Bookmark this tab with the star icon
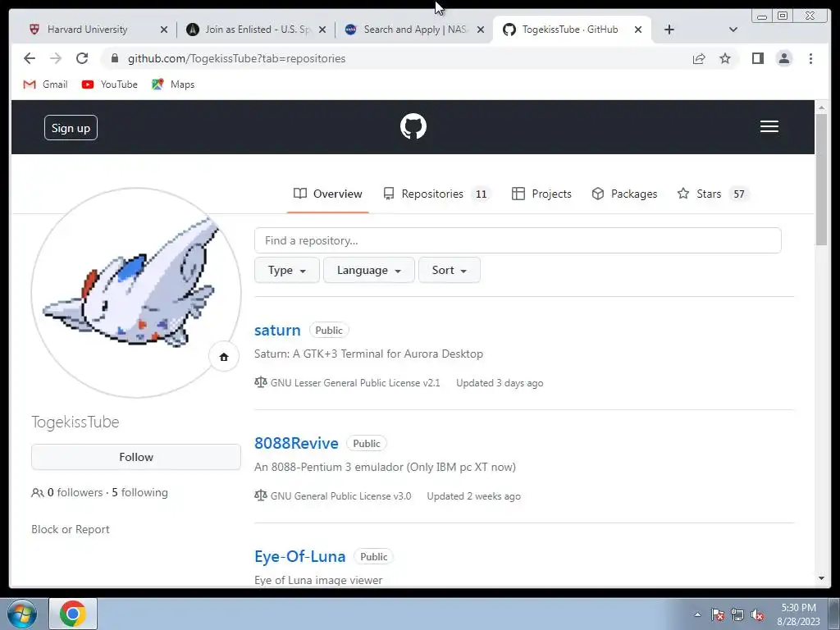Screen dimensions: 840x630 (725, 58)
